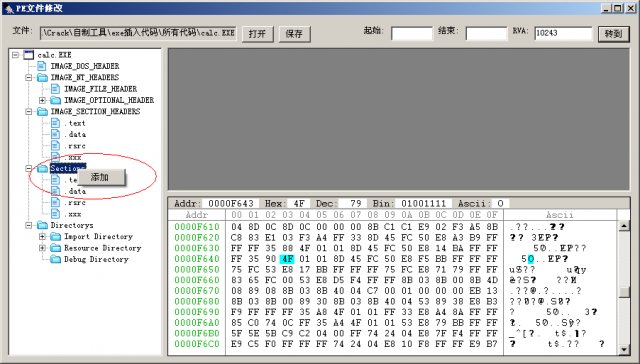640x364 pixels.
Task: Select the IMAGE_NT_HEADERS folder icon
Action: (x=42, y=78)
